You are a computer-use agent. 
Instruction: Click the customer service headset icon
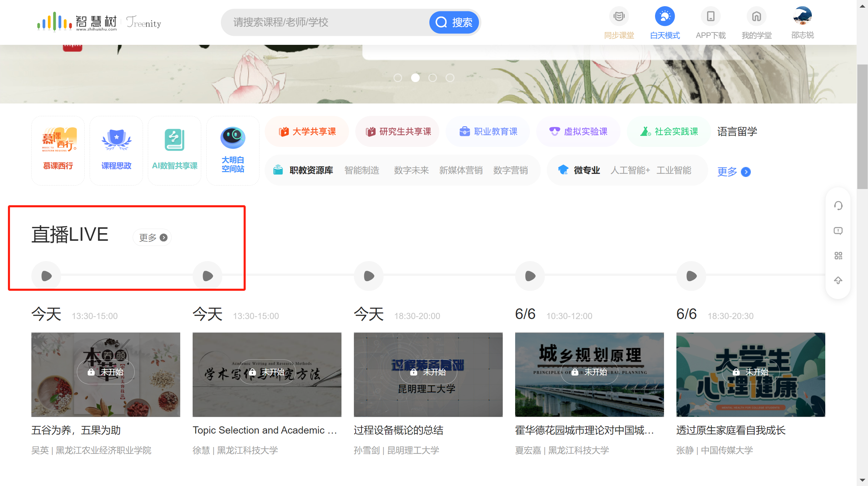point(838,206)
